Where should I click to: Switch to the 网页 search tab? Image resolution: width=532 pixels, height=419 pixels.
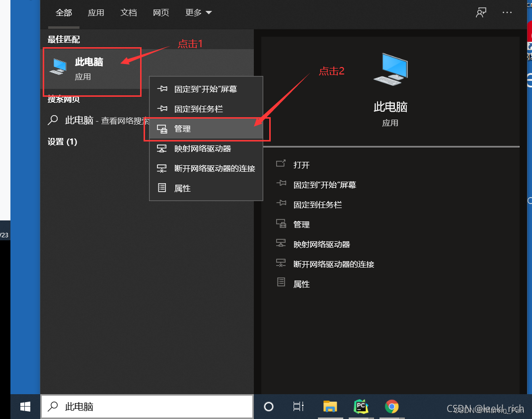[x=161, y=12]
